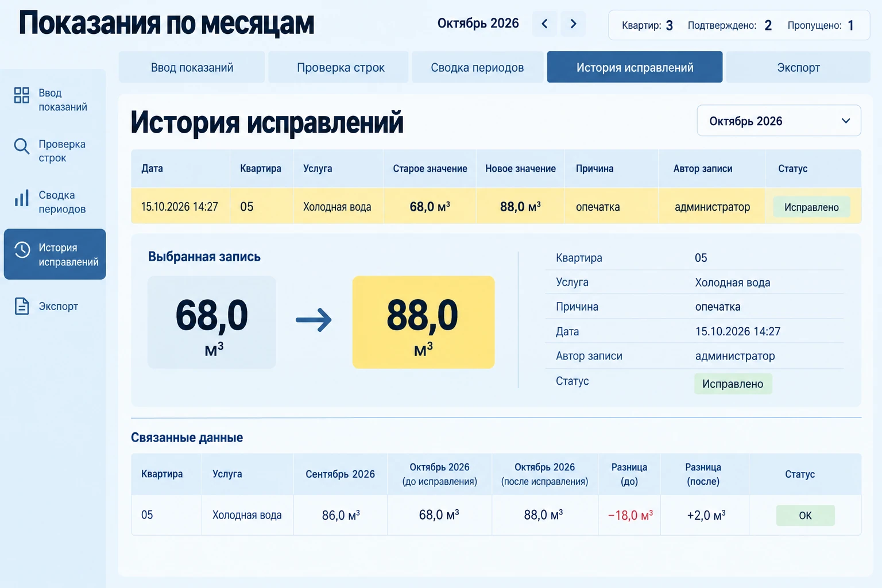Open Сводка периодов in the sidebar

tap(55, 202)
